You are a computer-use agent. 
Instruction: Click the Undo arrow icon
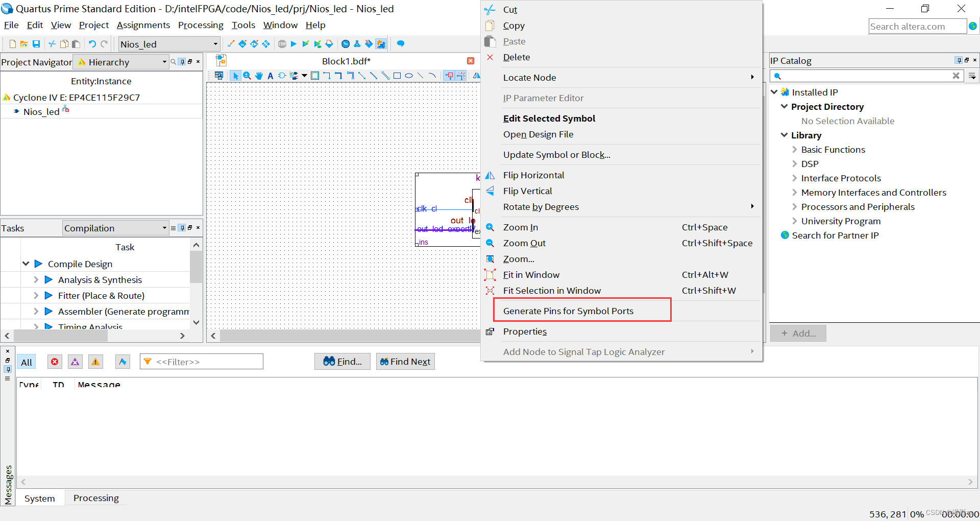[92, 44]
